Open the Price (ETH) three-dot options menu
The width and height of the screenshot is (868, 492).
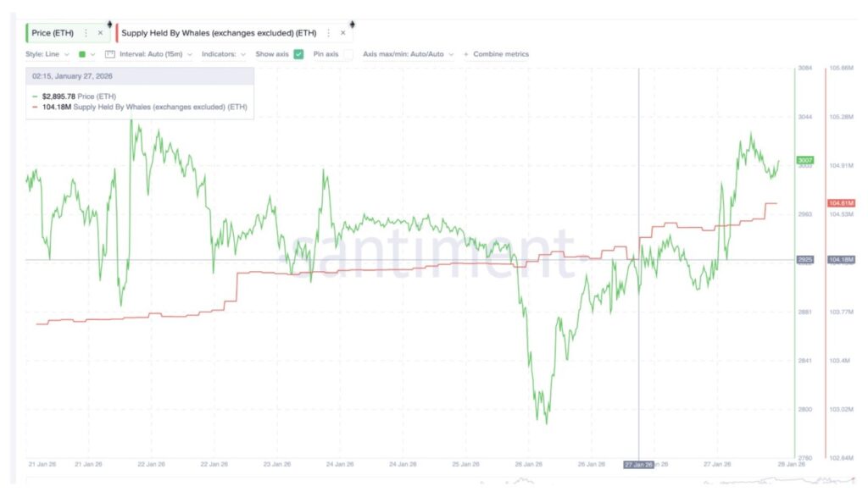[86, 33]
